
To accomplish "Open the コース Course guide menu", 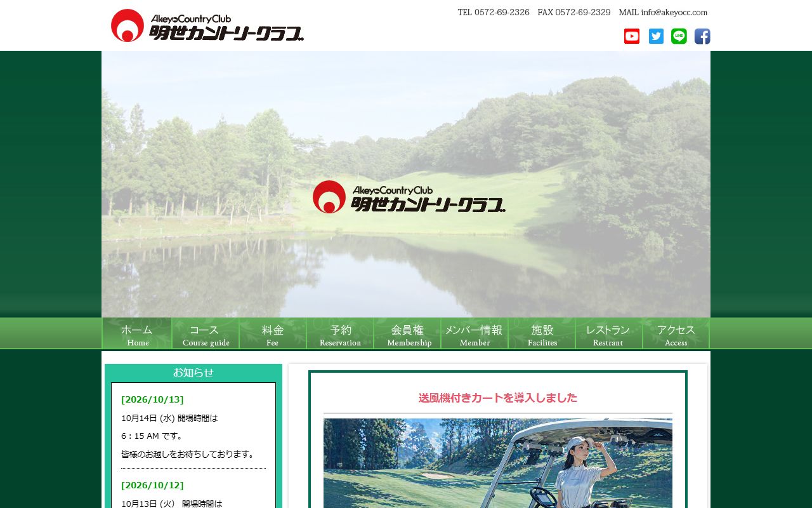I will (x=206, y=333).
